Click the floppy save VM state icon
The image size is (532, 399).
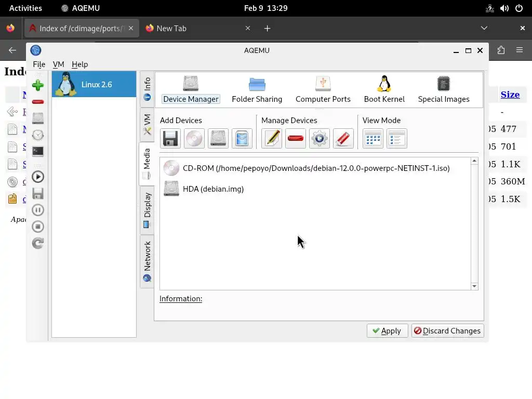(x=37, y=193)
